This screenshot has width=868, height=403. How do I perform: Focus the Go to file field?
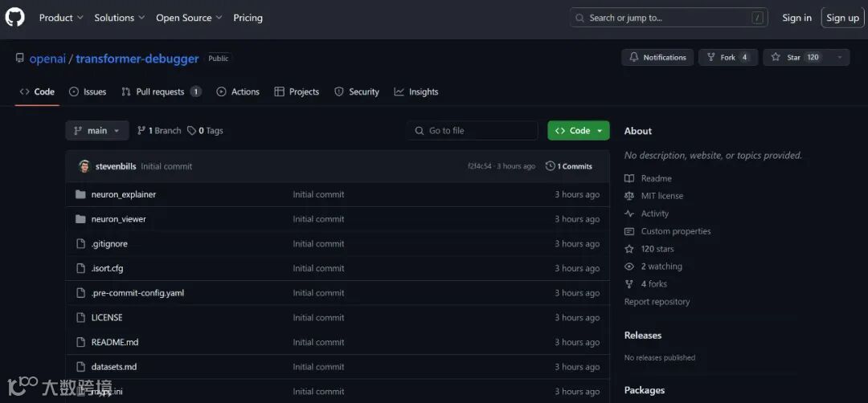[473, 131]
